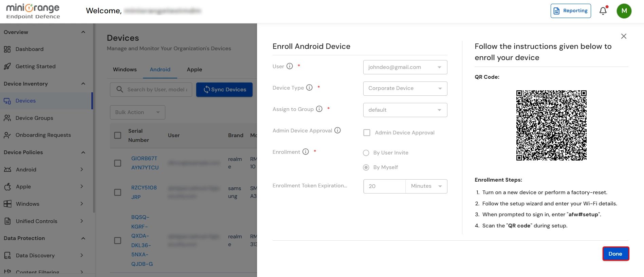The image size is (644, 277).
Task: Click the Apple logo icon in sidebar
Action: (7, 186)
